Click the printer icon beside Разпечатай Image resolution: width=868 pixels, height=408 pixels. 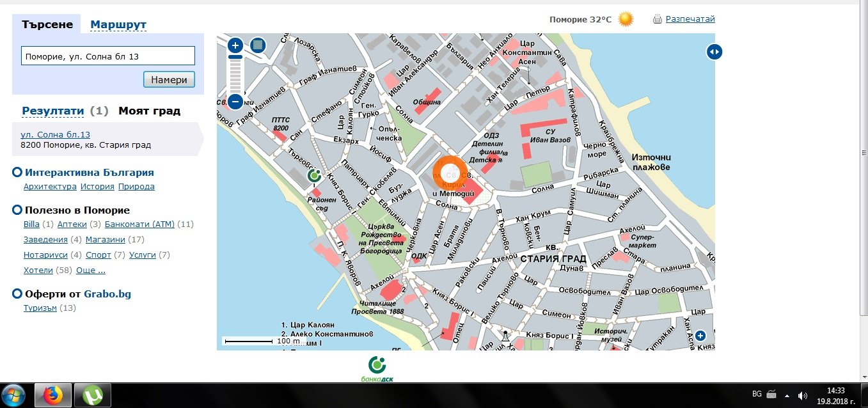[657, 19]
